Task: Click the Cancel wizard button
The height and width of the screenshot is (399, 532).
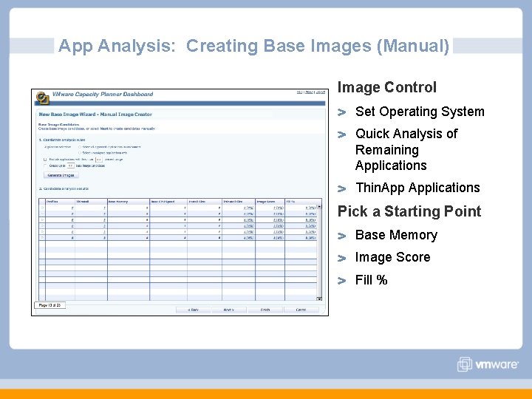Action: coord(301,310)
